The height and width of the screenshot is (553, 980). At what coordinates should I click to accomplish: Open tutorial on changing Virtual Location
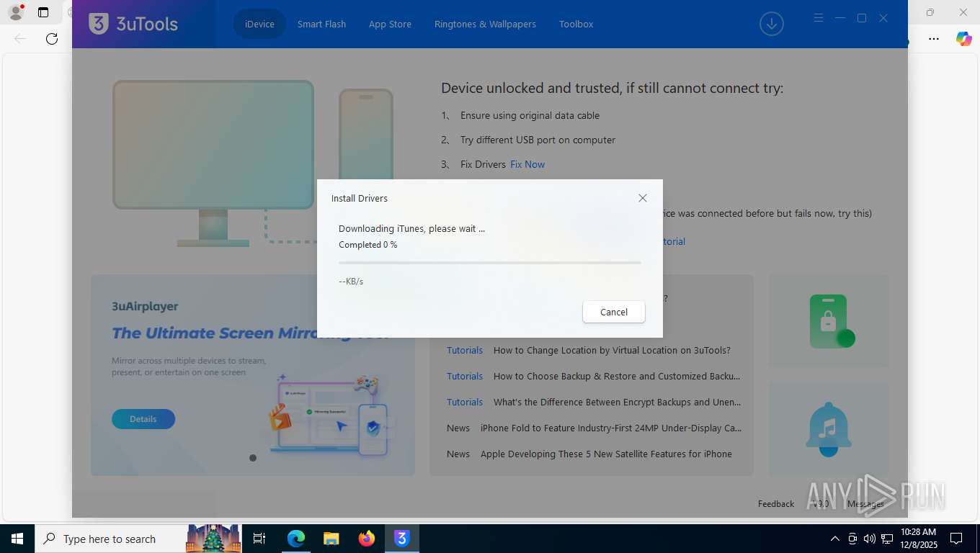(612, 350)
